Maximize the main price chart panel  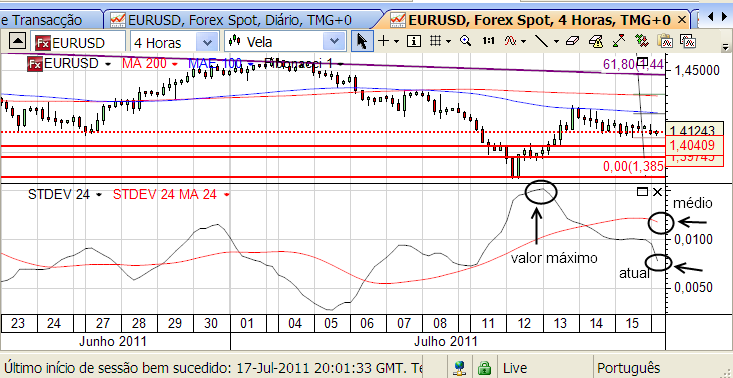click(x=642, y=61)
